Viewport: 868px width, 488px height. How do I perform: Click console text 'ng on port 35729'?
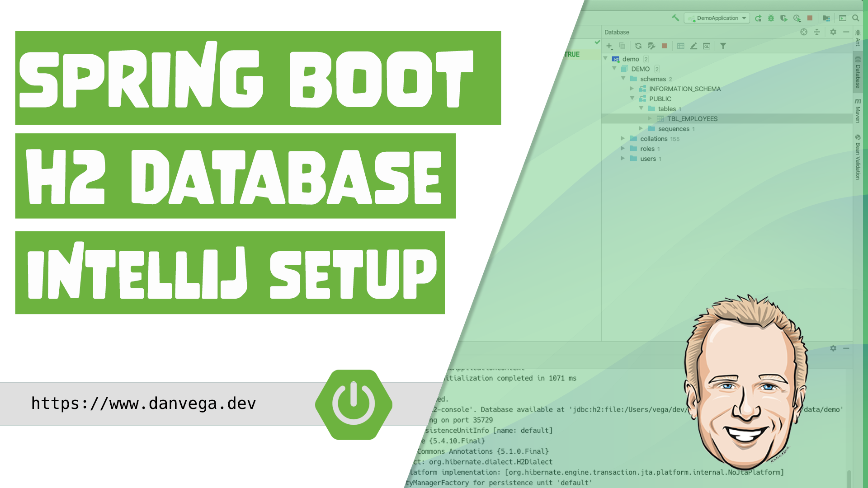coord(461,420)
